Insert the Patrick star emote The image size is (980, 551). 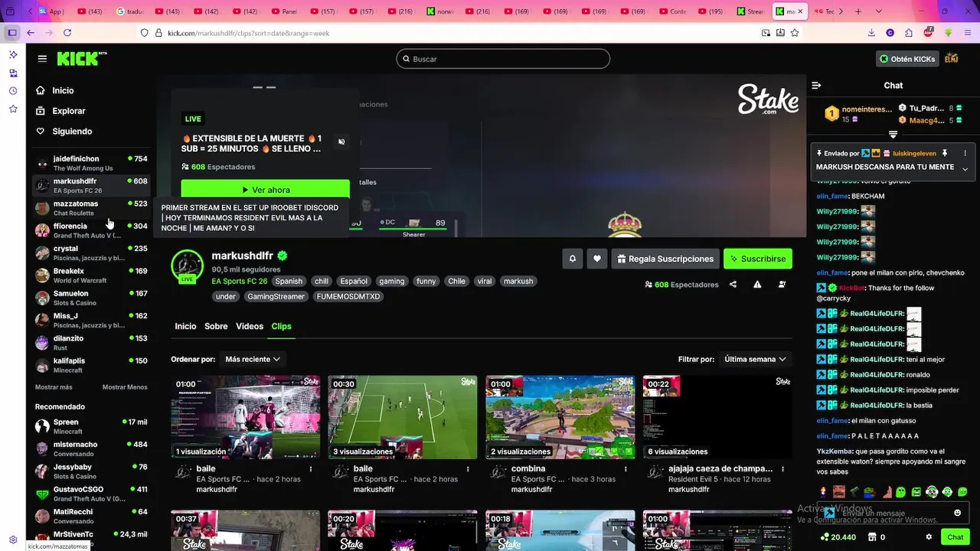click(887, 491)
